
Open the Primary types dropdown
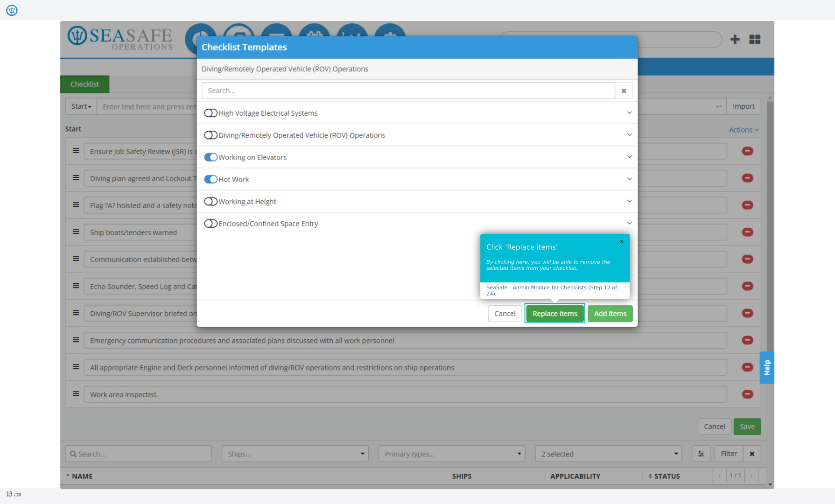452,454
